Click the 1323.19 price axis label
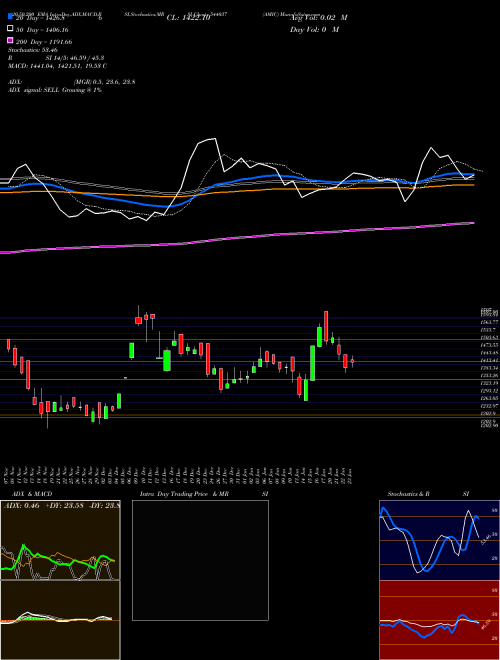Image resolution: width=500 pixels, height=660 pixels. (489, 383)
